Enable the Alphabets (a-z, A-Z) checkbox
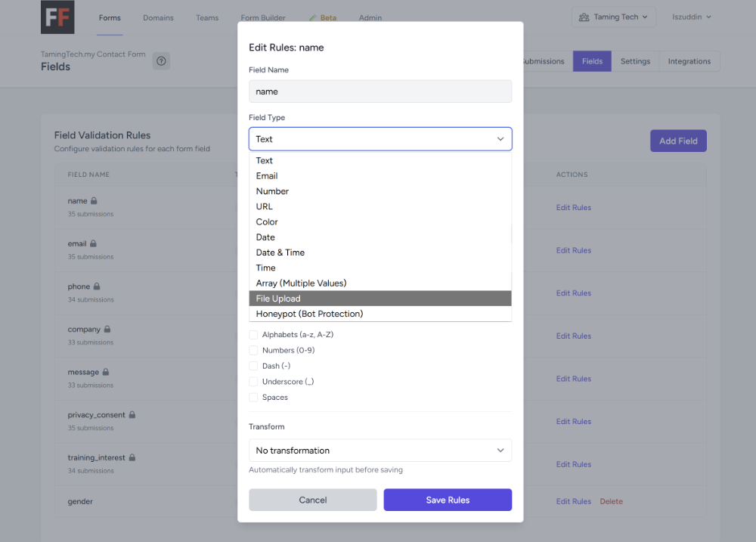 254,334
